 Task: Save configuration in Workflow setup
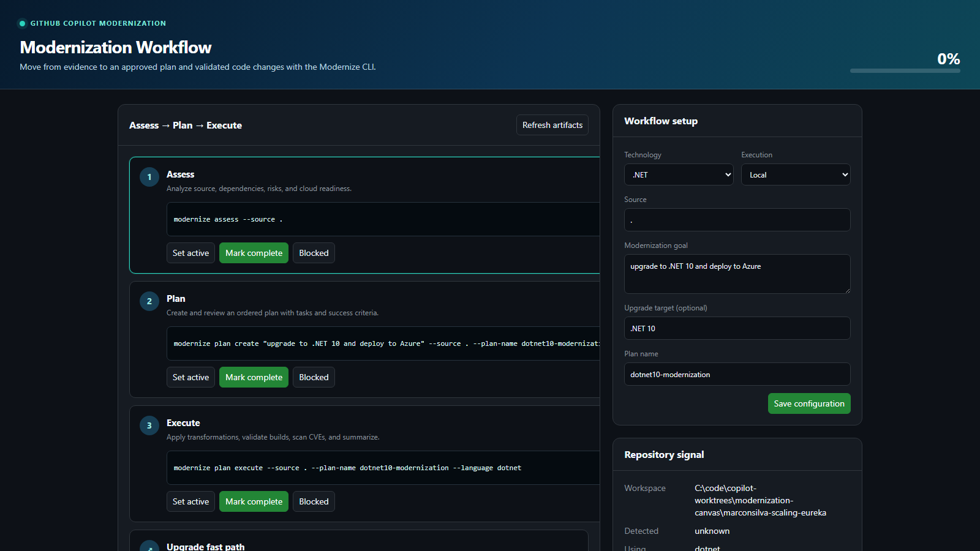click(x=809, y=403)
